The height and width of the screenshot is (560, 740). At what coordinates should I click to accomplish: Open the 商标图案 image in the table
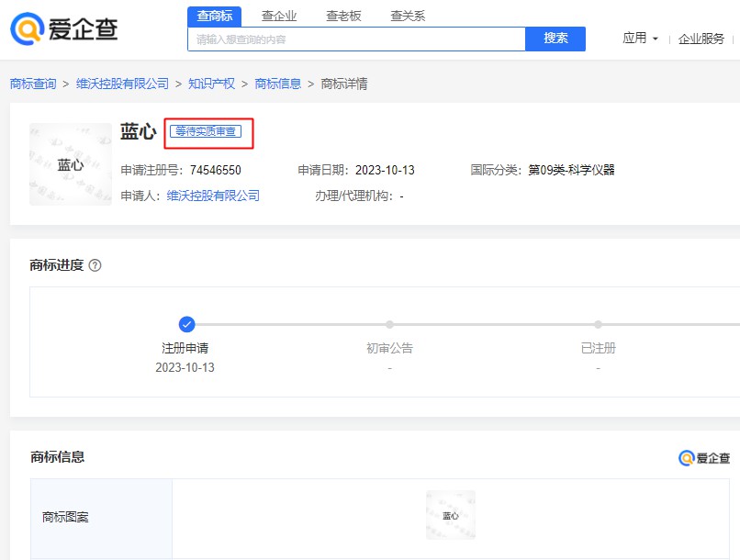[x=450, y=515]
